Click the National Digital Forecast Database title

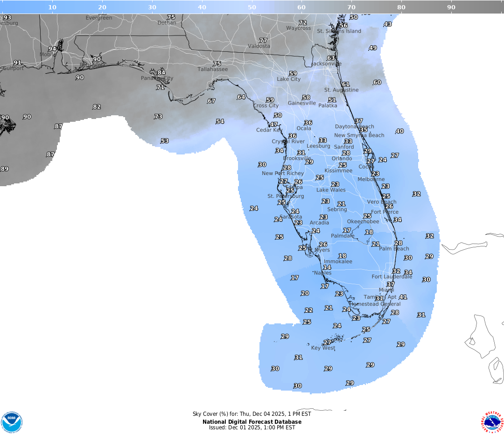click(x=252, y=422)
